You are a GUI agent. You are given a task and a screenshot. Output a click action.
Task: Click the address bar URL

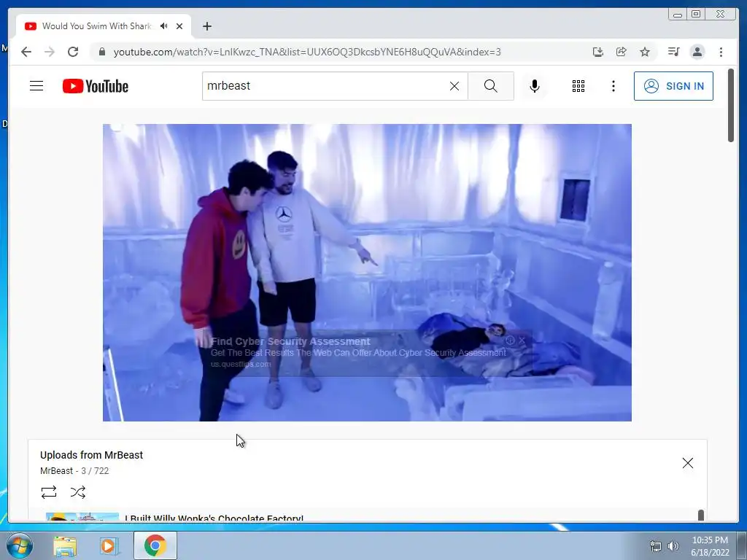pos(307,52)
